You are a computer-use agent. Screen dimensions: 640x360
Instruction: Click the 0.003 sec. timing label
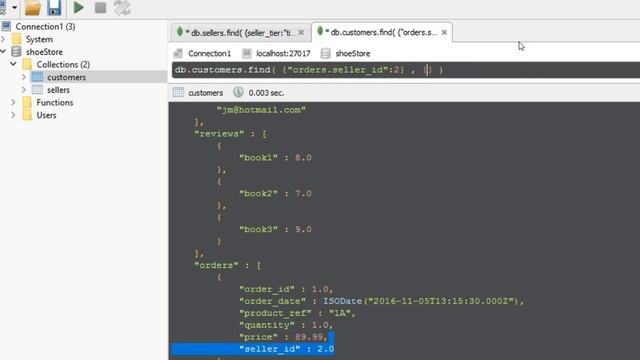(266, 93)
